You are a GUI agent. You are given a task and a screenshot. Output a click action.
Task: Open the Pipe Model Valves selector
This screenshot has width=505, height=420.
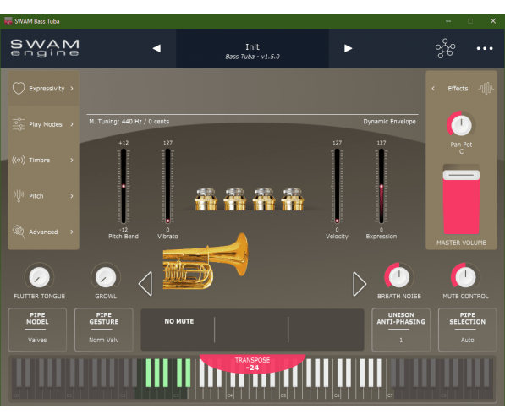[37, 330]
